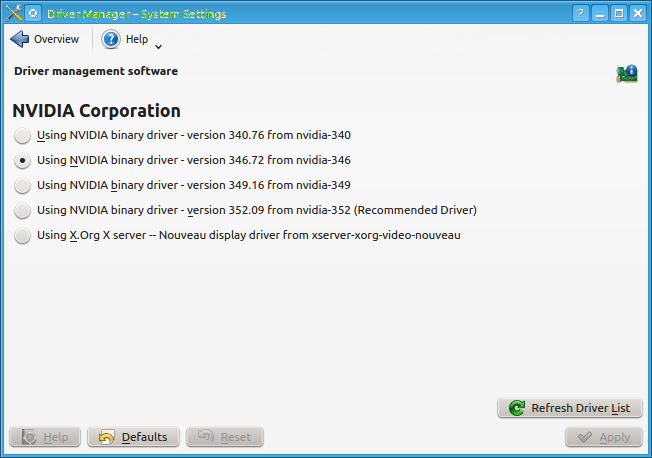Click the title bar pin icon
The image size is (652, 458).
(33, 13)
